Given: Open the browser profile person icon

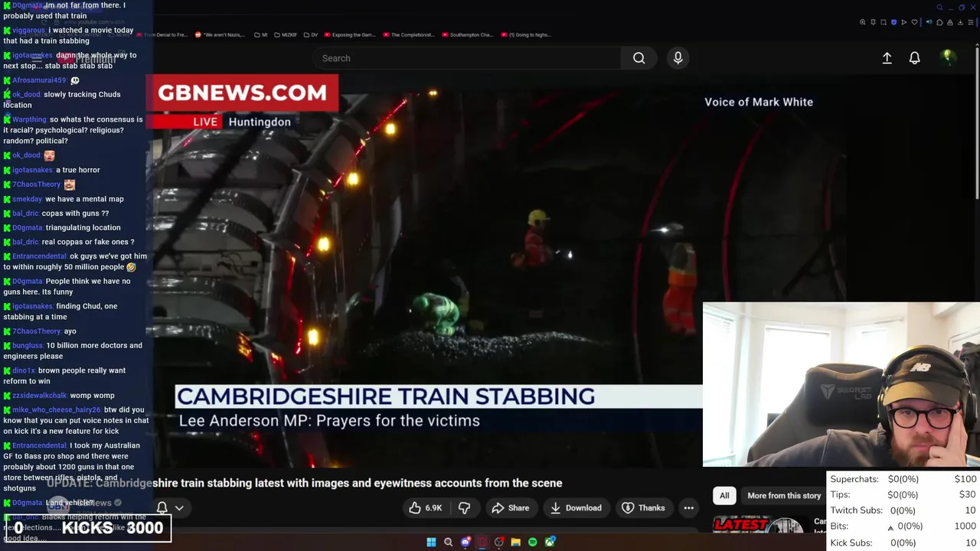Looking at the screenshot, I should tap(950, 22).
